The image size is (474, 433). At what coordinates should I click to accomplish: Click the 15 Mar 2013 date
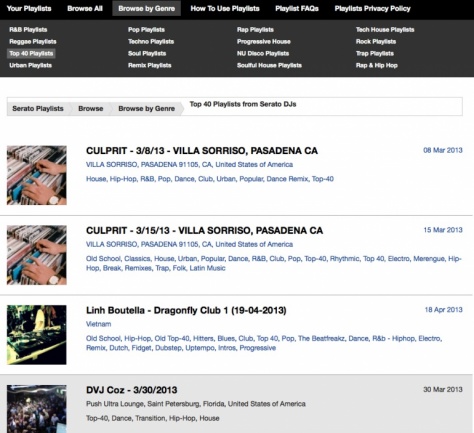pos(443,230)
